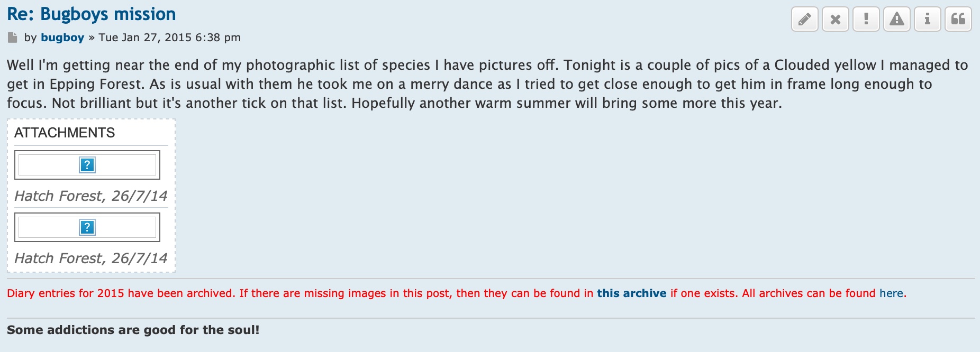Open the "Re: Bugboys mission" title link
This screenshot has width=980, height=352.
92,14
